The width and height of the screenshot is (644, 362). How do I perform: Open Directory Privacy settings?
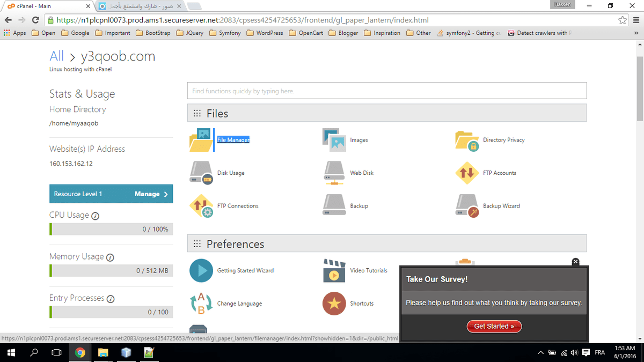coord(504,139)
